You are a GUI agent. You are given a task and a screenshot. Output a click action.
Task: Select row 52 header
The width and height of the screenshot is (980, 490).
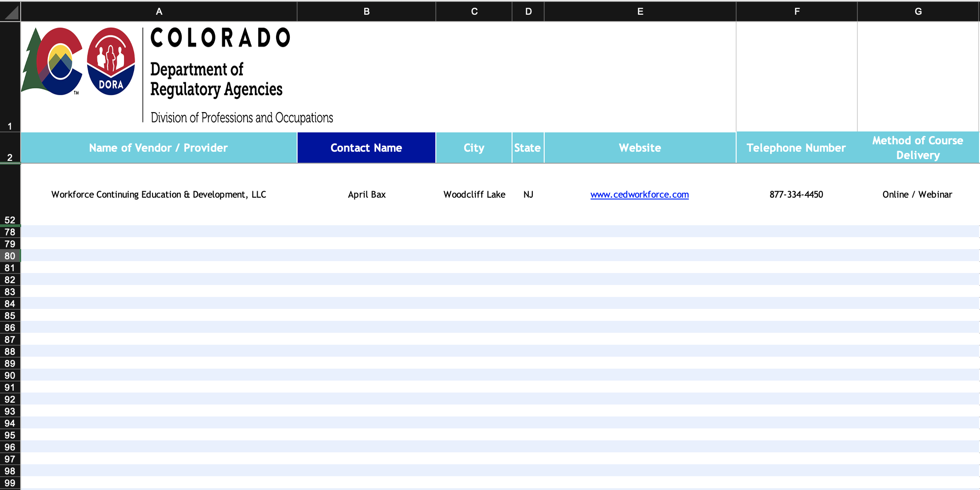coord(10,220)
